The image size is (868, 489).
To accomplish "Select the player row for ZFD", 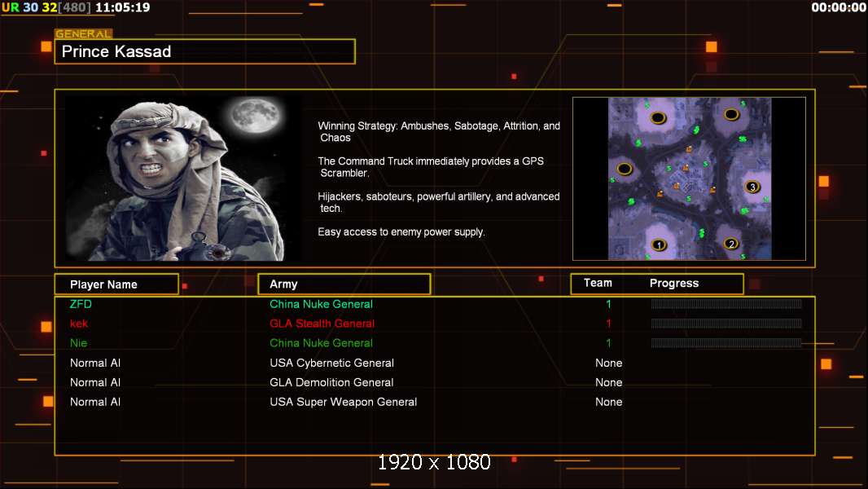I will pos(435,304).
